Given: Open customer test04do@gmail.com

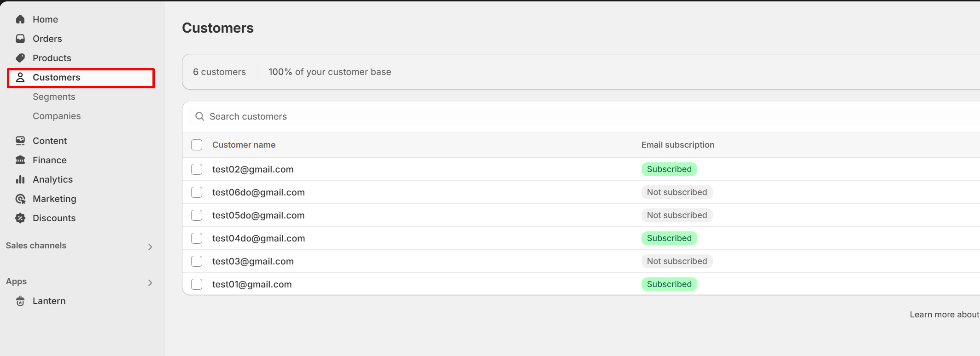Looking at the screenshot, I should (258, 238).
